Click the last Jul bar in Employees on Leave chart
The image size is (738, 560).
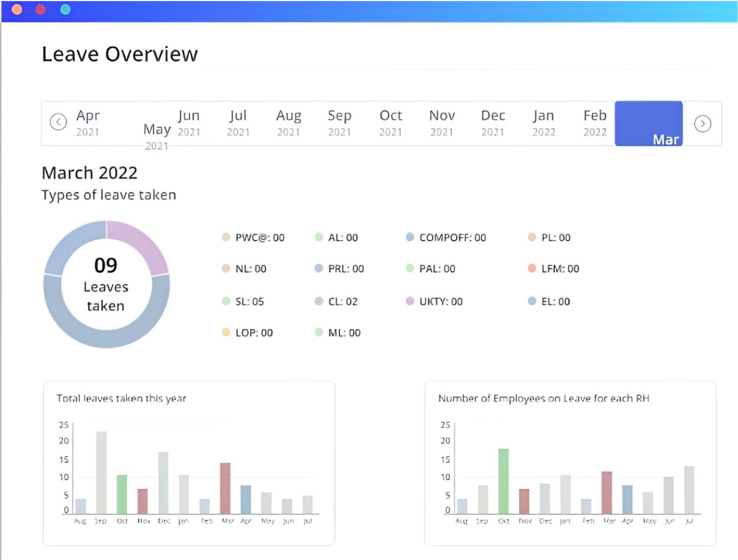click(689, 490)
